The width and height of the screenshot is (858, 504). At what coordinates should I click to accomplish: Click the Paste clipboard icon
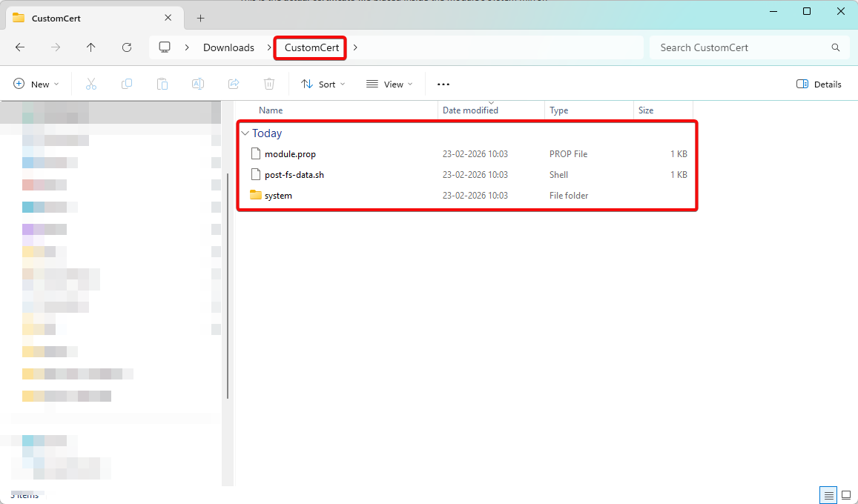point(162,84)
